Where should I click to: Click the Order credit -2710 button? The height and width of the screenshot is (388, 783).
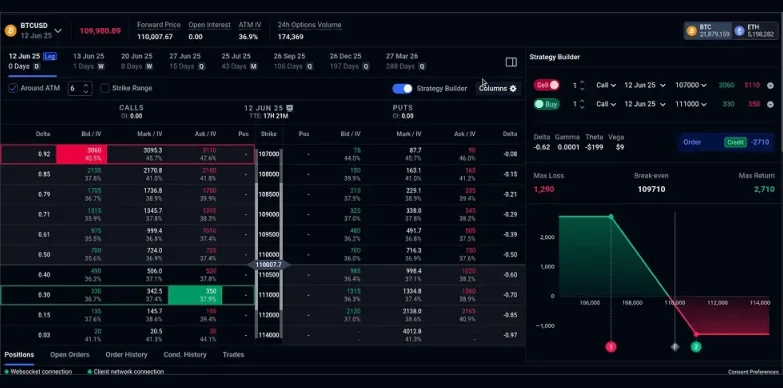click(726, 142)
